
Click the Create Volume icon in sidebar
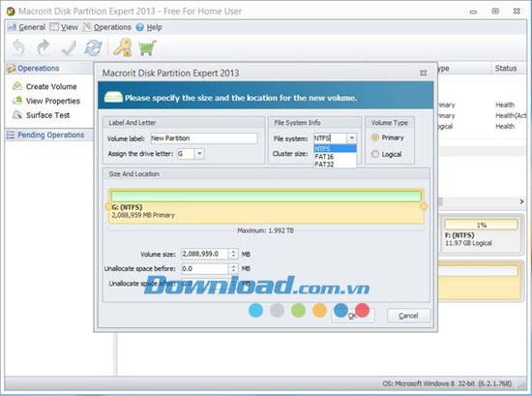point(17,86)
